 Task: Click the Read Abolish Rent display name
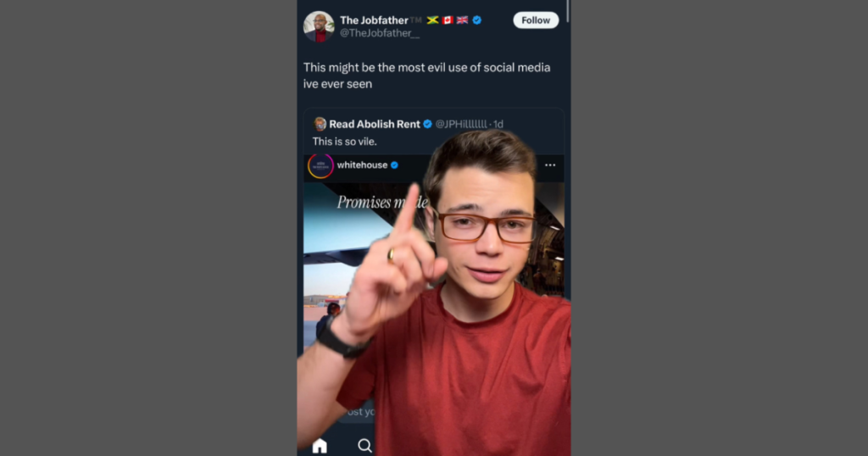click(375, 124)
